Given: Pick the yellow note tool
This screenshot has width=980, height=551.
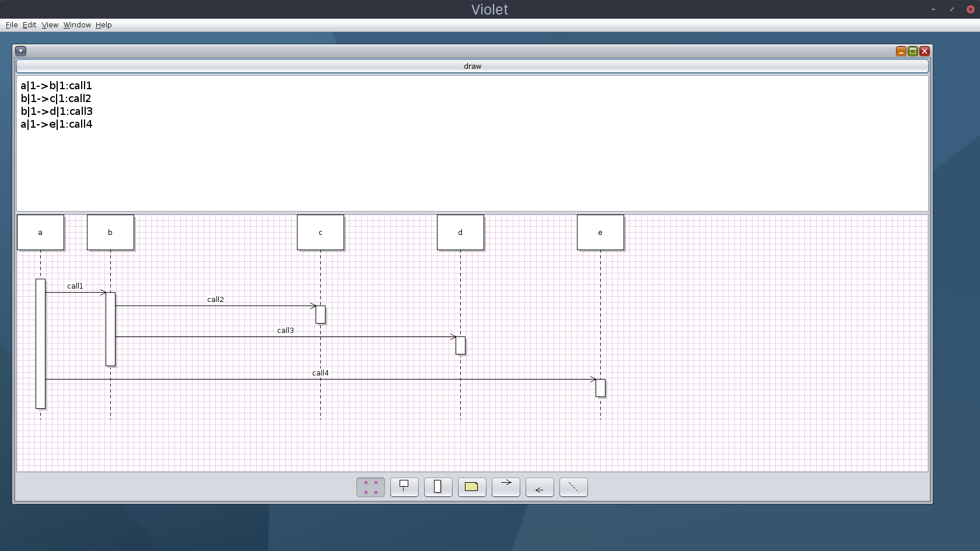Looking at the screenshot, I should coord(472,487).
